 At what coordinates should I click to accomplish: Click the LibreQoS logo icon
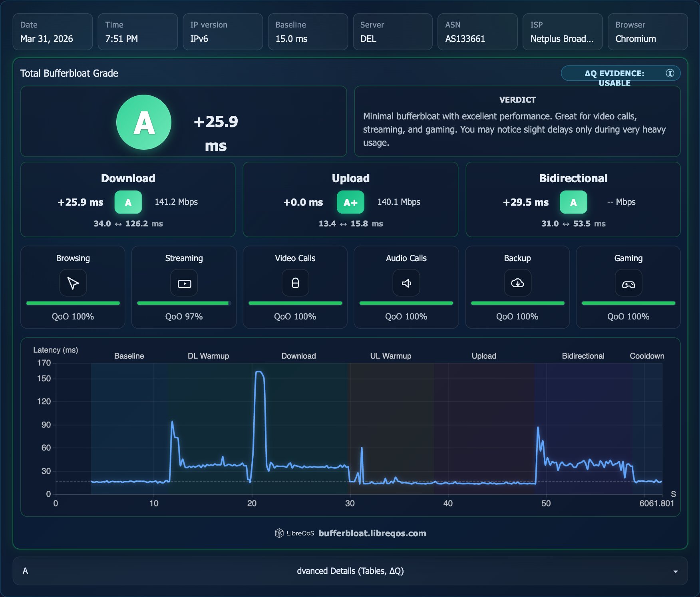pyautogui.click(x=279, y=533)
